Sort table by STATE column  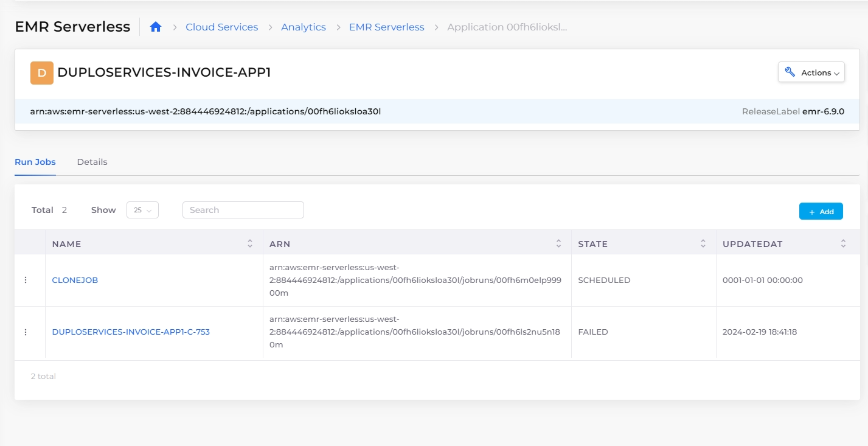(703, 243)
